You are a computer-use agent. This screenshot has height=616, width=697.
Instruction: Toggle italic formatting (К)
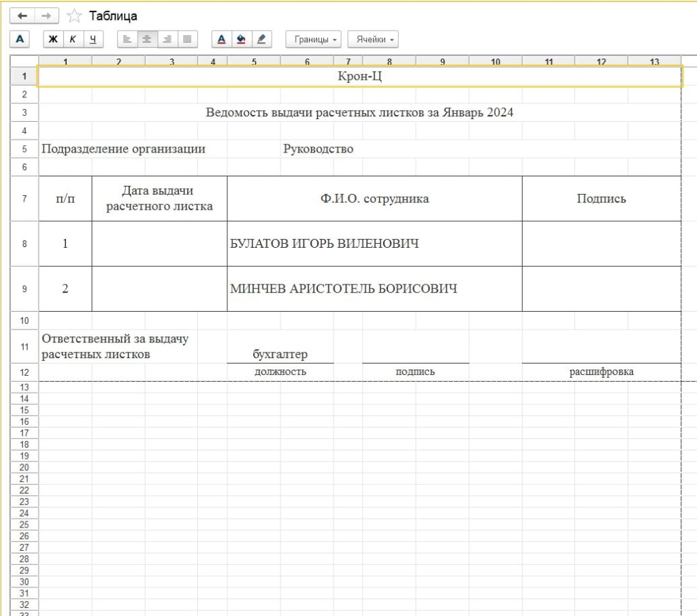pos(73,39)
